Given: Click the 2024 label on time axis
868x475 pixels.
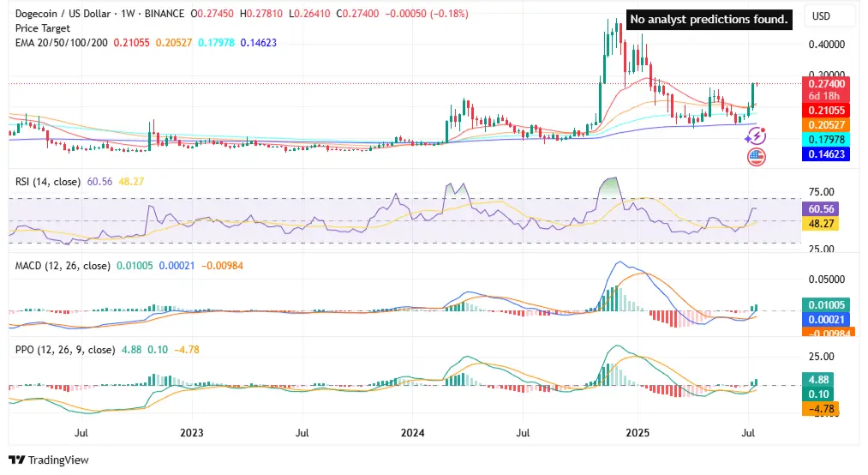Looking at the screenshot, I should tap(412, 433).
